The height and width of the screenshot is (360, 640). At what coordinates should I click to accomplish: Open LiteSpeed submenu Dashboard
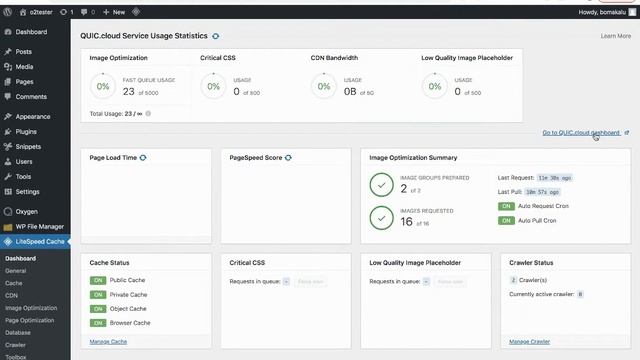tap(20, 258)
